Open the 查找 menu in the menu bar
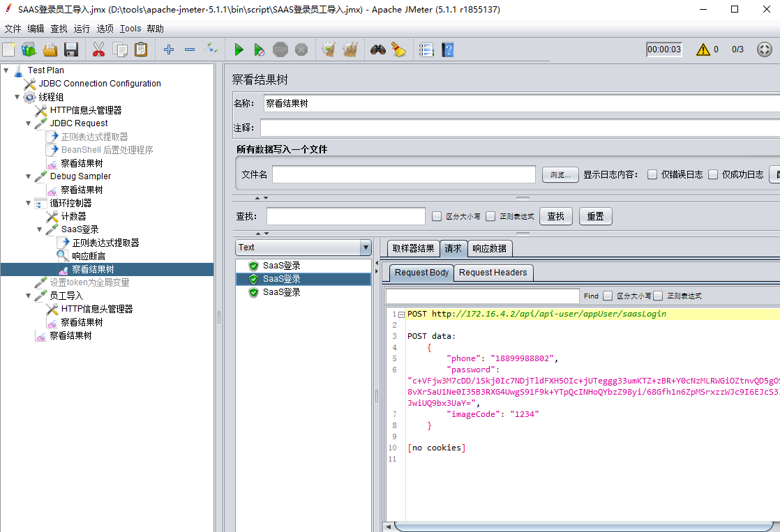The height and width of the screenshot is (532, 780). [x=59, y=29]
